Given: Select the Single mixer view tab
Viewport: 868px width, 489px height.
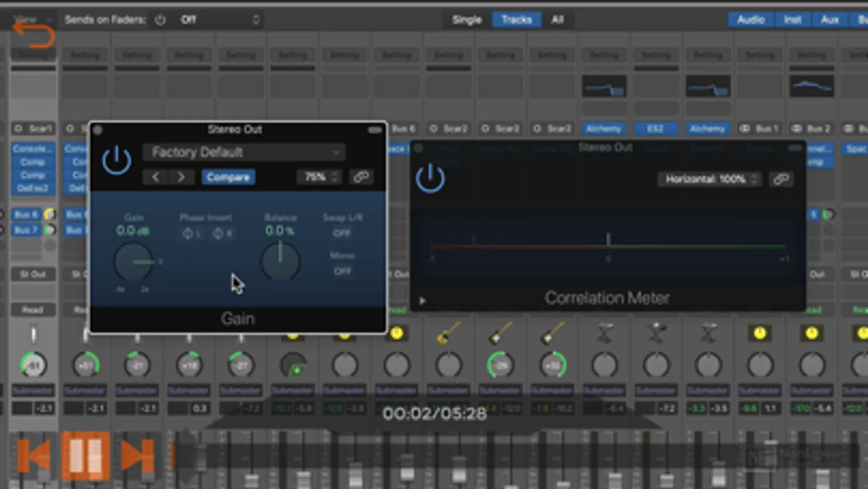Looking at the screenshot, I should [x=466, y=20].
